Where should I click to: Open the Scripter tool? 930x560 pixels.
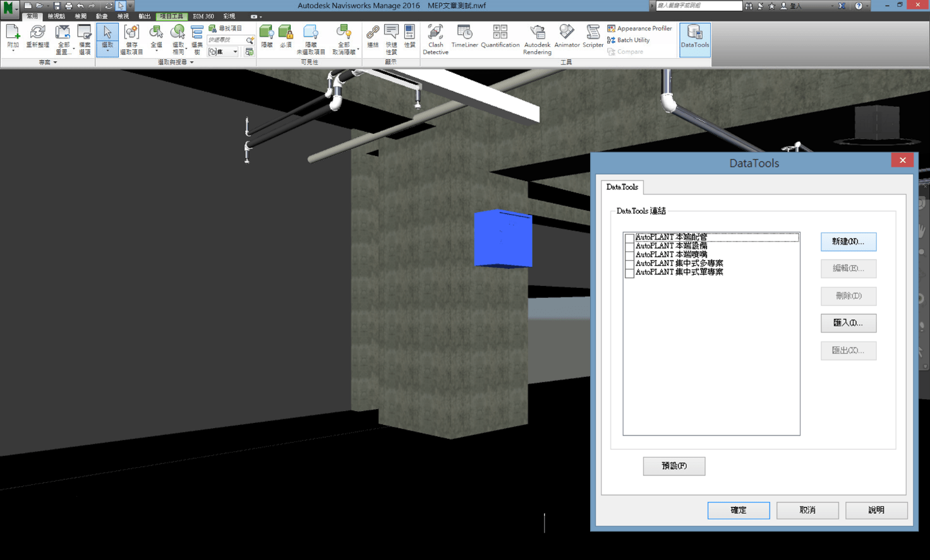(593, 37)
